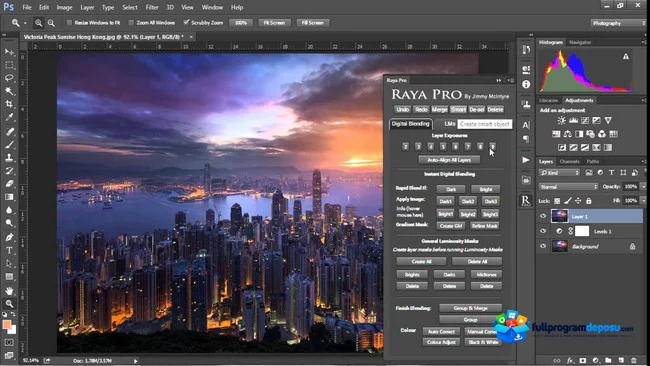
Task: Toggle lock all padlock icon
Action: (588, 201)
